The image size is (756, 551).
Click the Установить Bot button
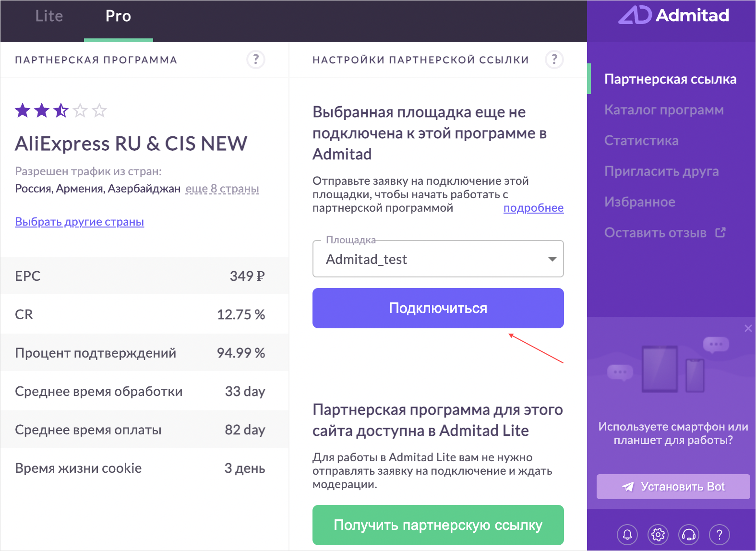673,487
